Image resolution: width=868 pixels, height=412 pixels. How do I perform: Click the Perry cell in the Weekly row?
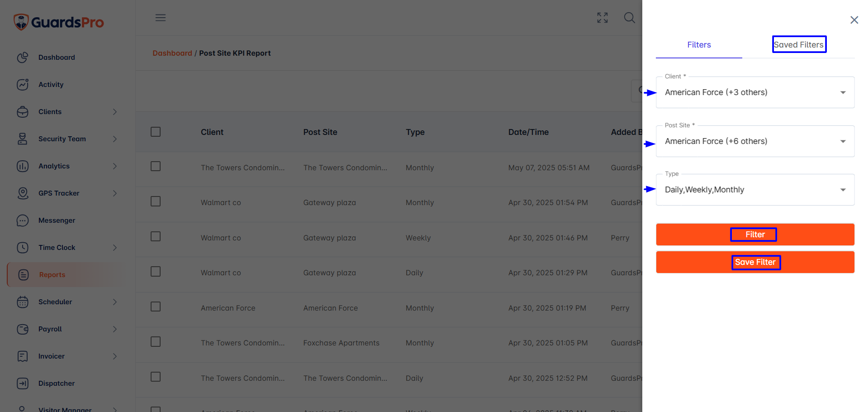click(x=620, y=238)
